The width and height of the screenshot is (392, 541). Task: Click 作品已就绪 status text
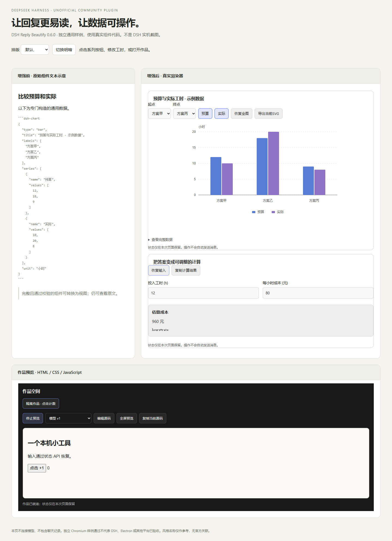tap(49, 504)
